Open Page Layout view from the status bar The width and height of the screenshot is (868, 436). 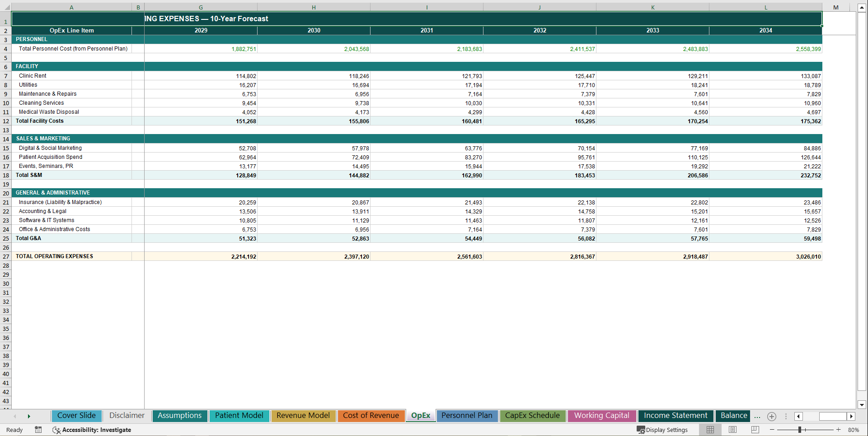[732, 430]
